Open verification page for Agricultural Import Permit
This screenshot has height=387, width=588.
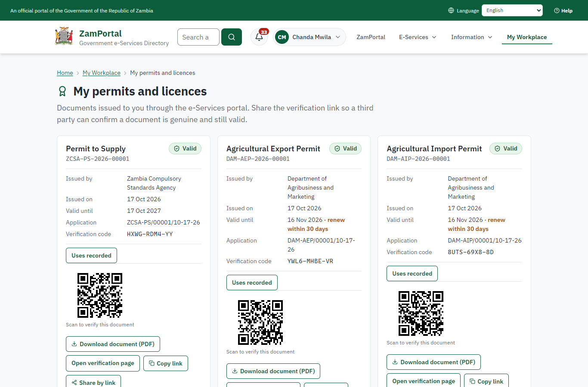tap(424, 381)
